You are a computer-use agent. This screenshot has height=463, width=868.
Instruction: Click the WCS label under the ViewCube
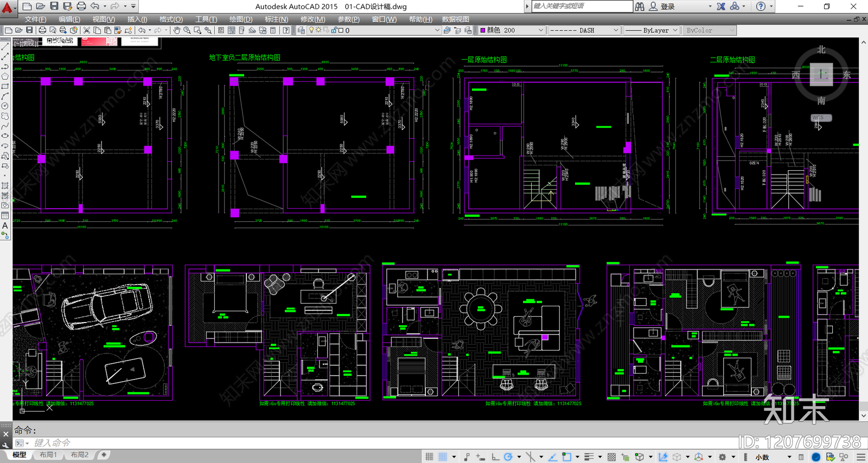pyautogui.click(x=821, y=118)
